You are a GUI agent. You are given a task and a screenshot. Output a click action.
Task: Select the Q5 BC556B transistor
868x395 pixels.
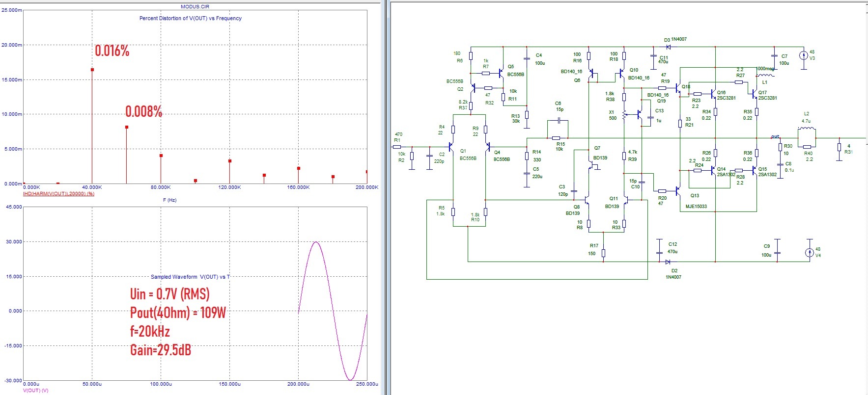coord(501,73)
